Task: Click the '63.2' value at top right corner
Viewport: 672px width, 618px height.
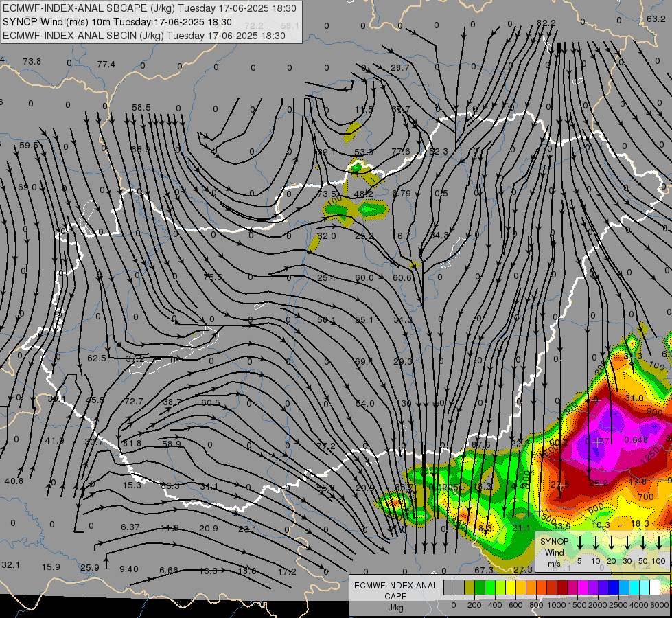Action: (x=656, y=19)
